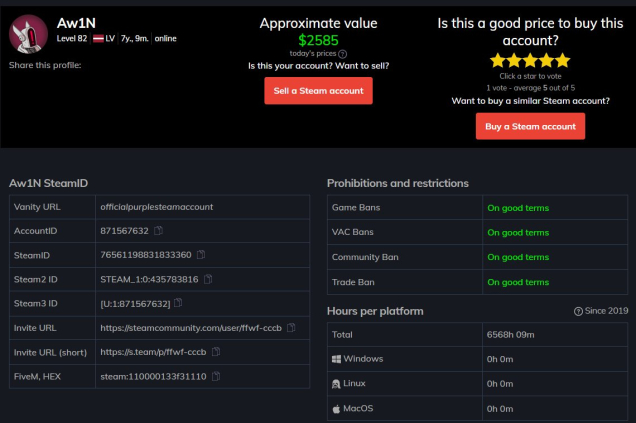The width and height of the screenshot is (636, 423).
Task: Copy the Steam3 ID value
Action: [179, 302]
